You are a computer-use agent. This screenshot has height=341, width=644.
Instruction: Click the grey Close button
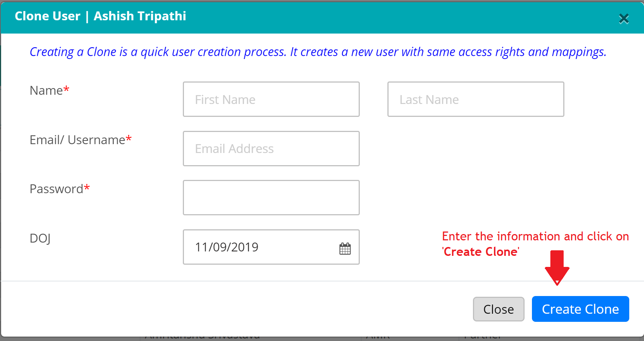498,309
